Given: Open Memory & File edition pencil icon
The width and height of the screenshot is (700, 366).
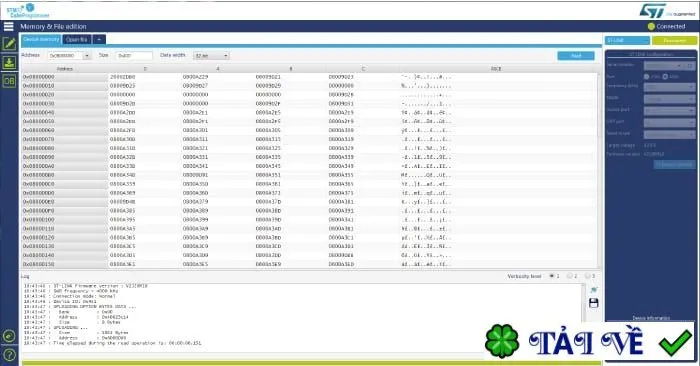Looking at the screenshot, I should click(x=9, y=44).
